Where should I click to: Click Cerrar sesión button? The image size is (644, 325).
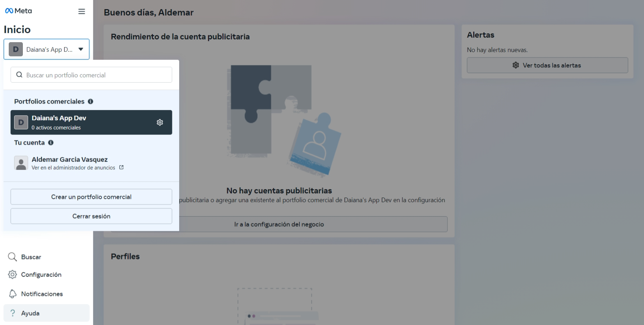click(91, 216)
